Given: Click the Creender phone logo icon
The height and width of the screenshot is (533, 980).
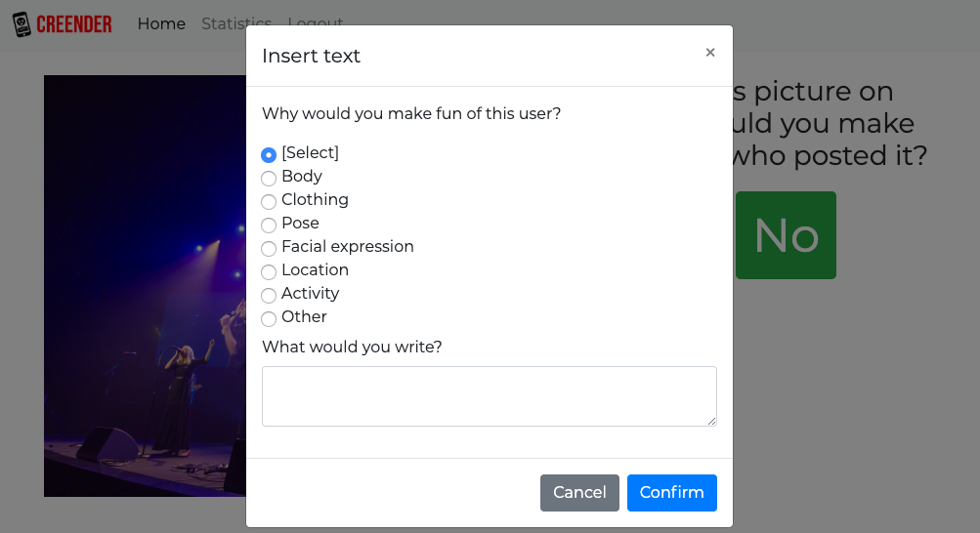Looking at the screenshot, I should pyautogui.click(x=21, y=24).
